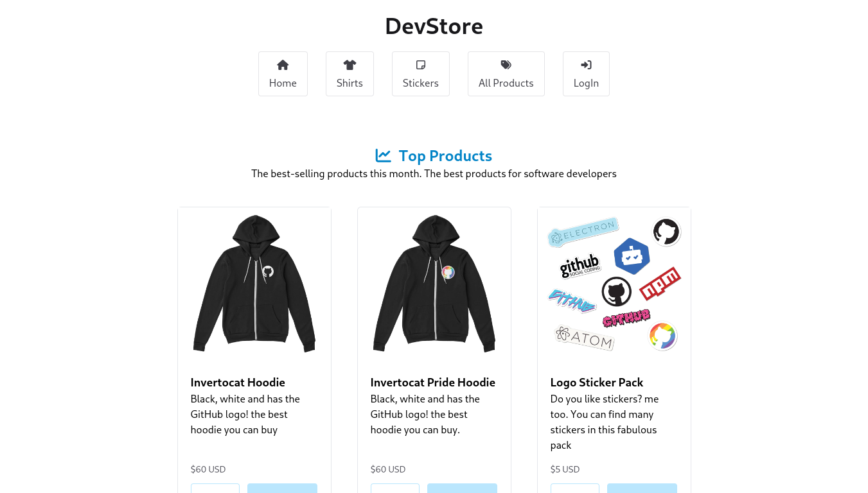Click the Top Products chart icon

click(384, 156)
